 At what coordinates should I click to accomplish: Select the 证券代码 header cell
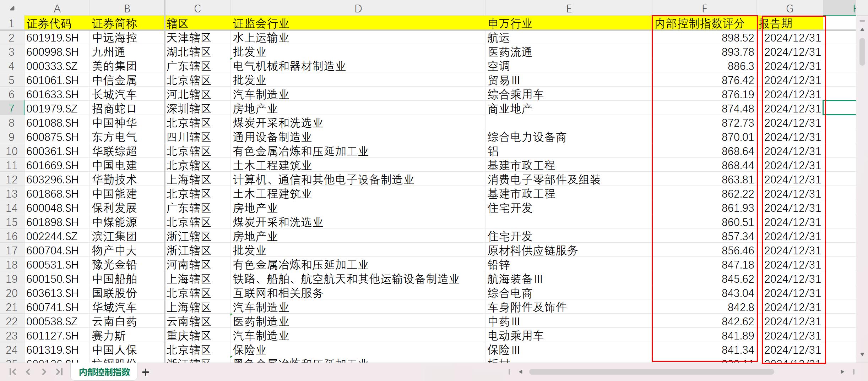click(57, 23)
